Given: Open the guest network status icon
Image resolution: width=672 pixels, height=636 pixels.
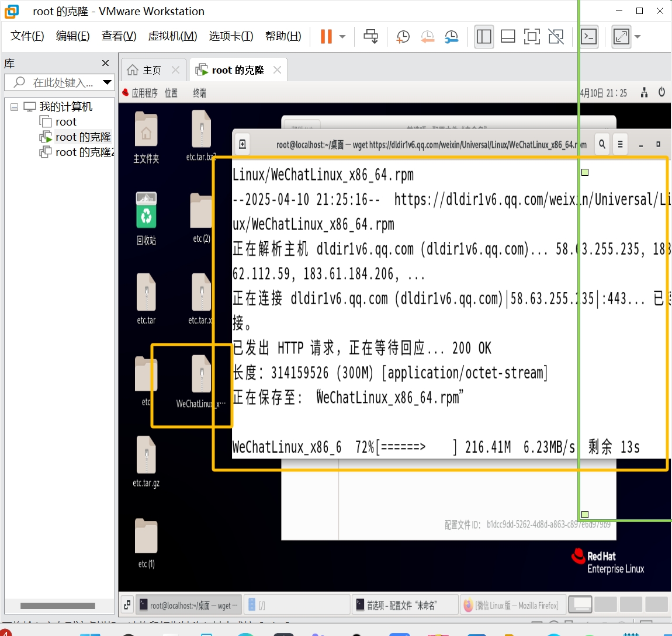Looking at the screenshot, I should coord(644,92).
